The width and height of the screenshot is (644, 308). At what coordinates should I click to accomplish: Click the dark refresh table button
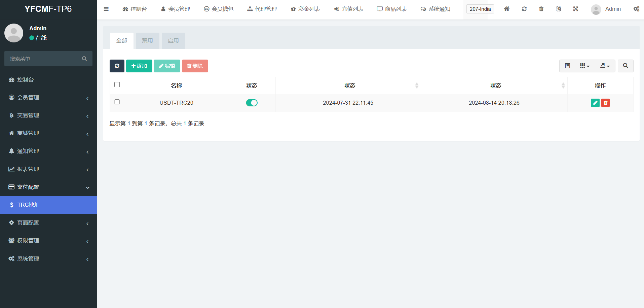[x=117, y=66]
